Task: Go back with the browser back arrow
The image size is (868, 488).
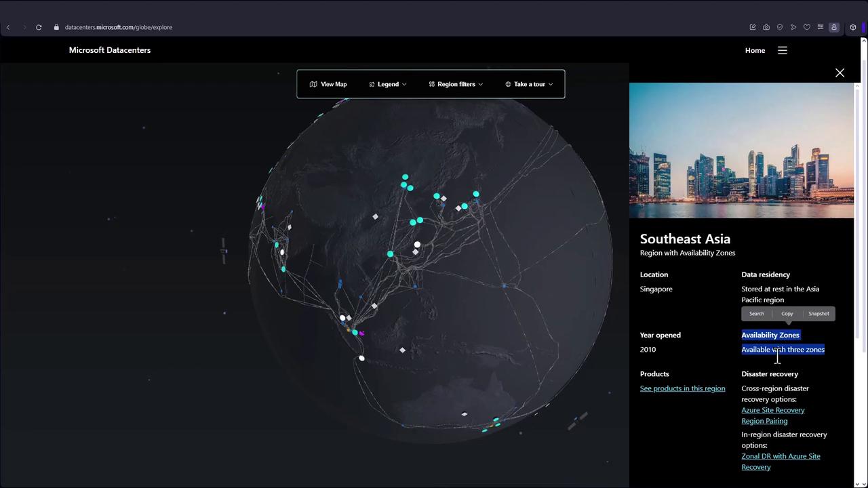Action: [x=8, y=27]
